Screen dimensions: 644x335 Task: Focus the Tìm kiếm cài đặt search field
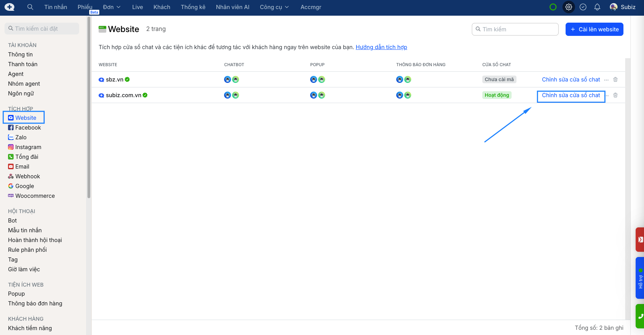click(x=42, y=29)
